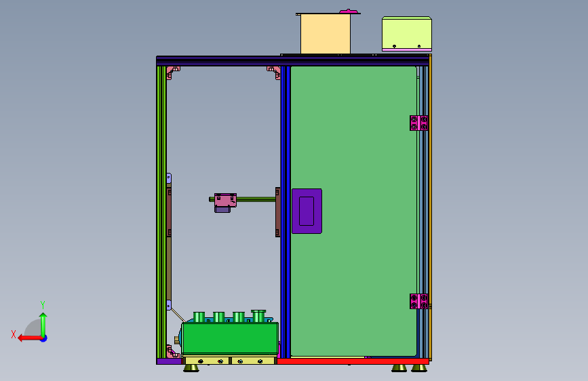588x381 pixels.
Task: Select the pink block on the horizontal rod
Action: (x=225, y=200)
